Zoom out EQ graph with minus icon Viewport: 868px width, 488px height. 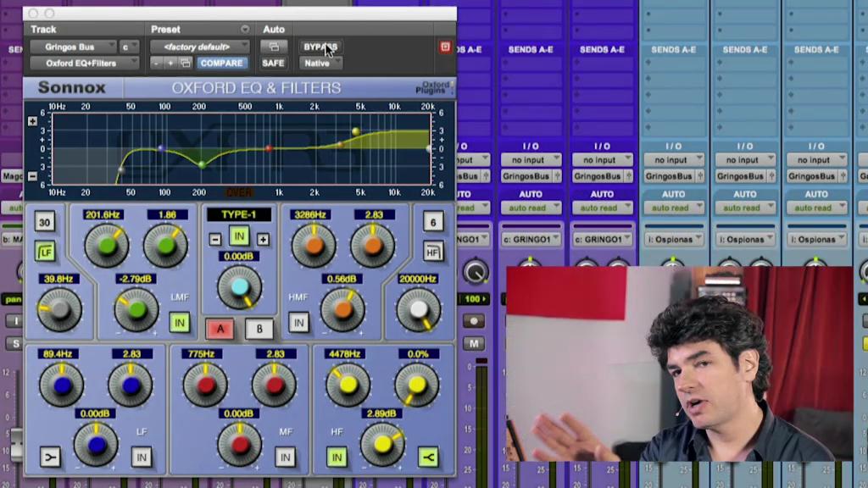tap(33, 176)
